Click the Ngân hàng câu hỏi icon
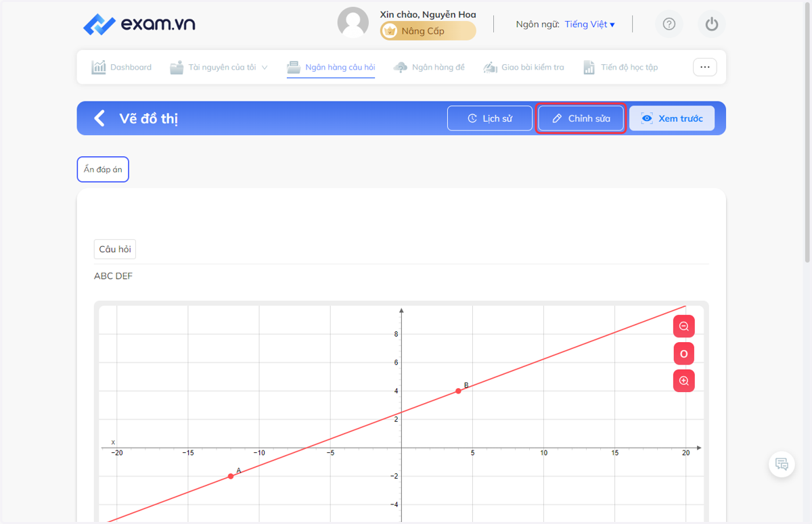Viewport: 812px width, 524px height. [x=294, y=67]
